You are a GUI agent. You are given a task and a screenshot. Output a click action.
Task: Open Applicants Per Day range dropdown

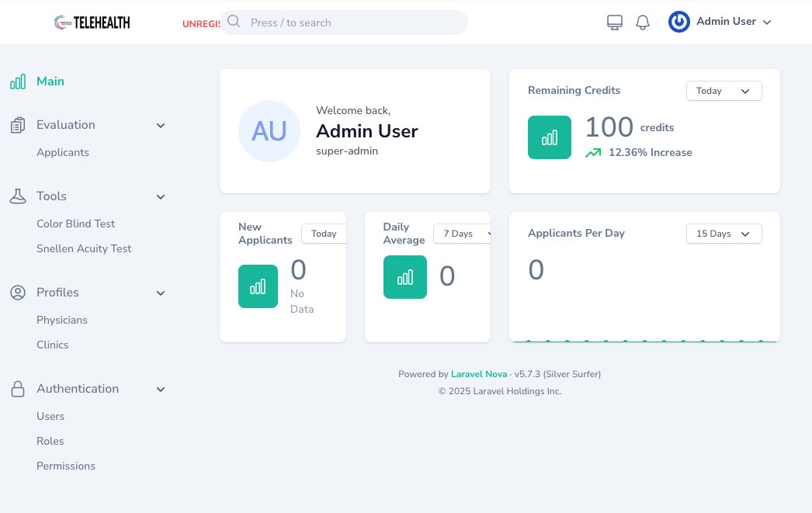724,234
